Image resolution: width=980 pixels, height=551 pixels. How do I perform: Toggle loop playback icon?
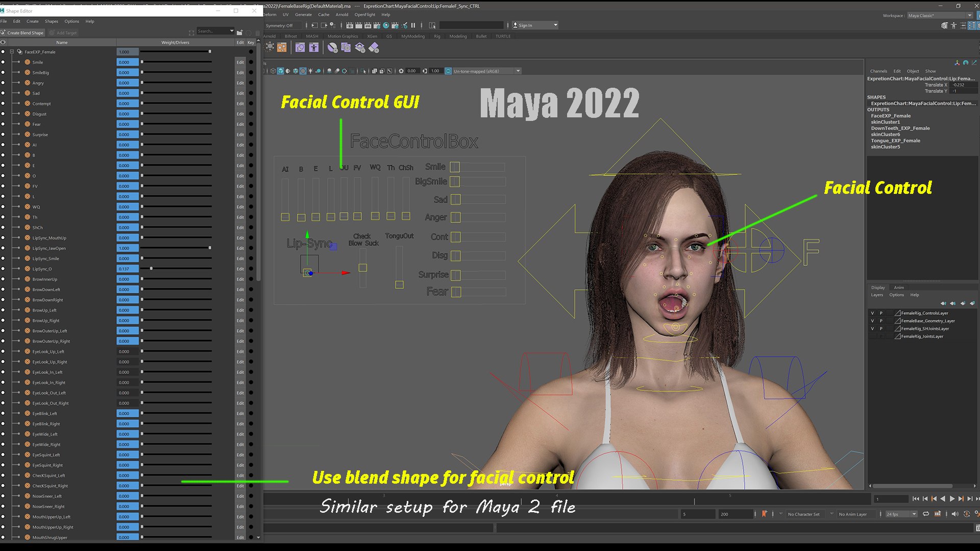[x=925, y=514]
